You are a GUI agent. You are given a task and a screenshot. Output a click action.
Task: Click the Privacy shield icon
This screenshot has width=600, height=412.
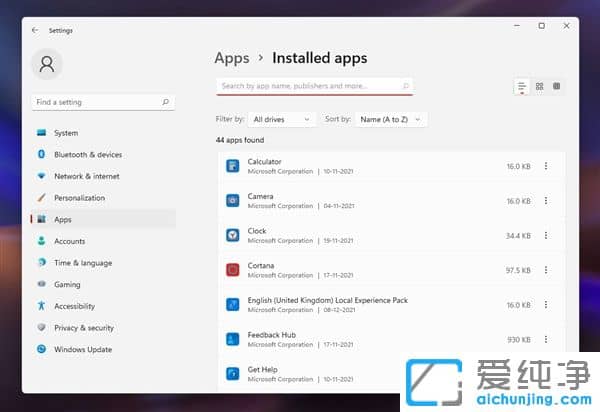click(41, 327)
